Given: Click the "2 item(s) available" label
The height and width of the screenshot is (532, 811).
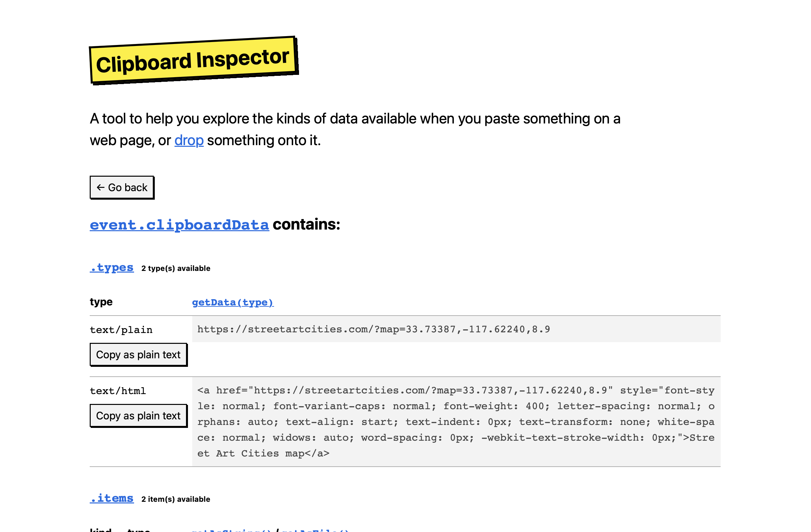Looking at the screenshot, I should coord(176,499).
